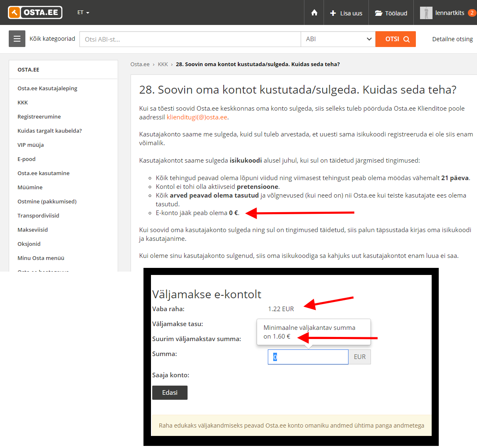Click the Edasi button

pos(170,393)
